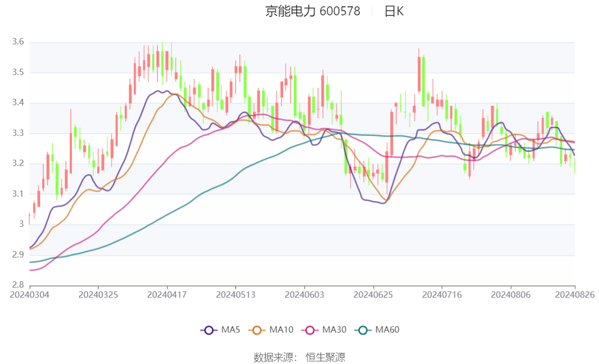Toggle the MA10 legend series

click(x=271, y=330)
